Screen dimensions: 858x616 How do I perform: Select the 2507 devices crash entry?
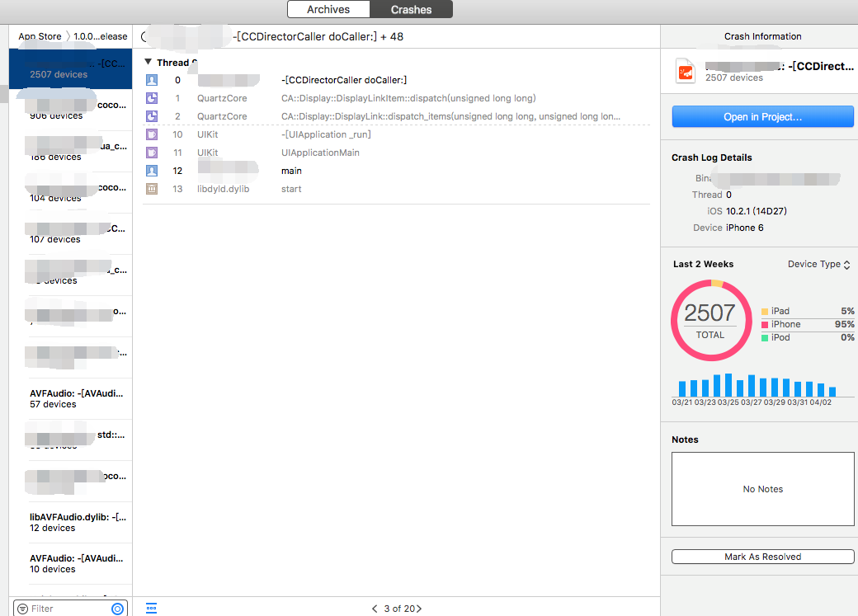pyautogui.click(x=71, y=68)
